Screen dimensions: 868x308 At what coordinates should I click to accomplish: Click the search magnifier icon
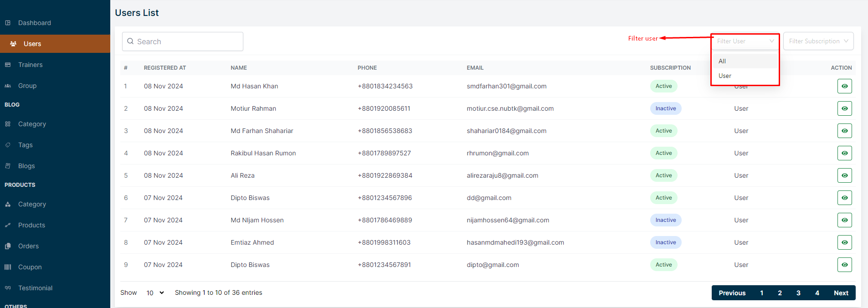tap(130, 41)
